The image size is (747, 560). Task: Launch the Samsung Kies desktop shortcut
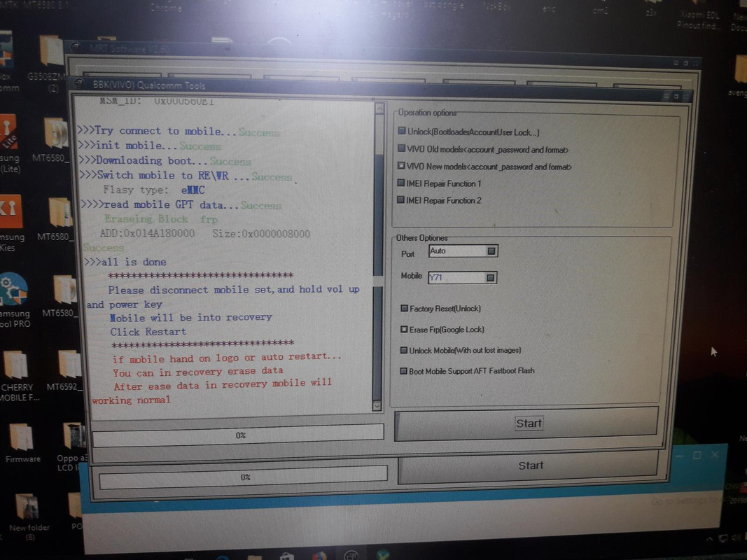[x=11, y=223]
